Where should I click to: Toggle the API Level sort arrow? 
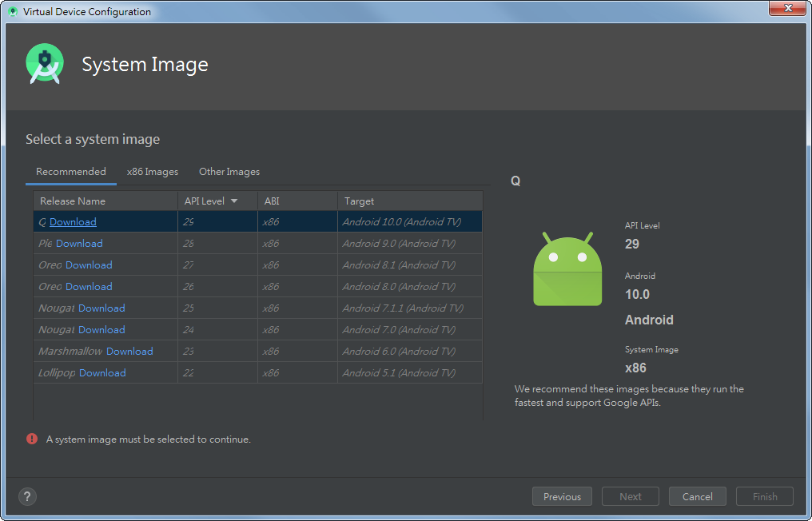[x=234, y=201]
